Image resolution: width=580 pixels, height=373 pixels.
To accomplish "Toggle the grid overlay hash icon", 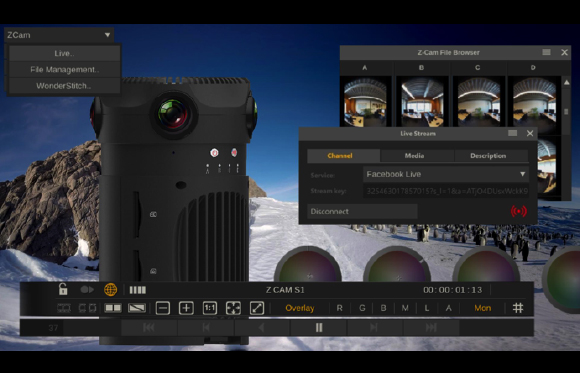I will pyautogui.click(x=518, y=308).
